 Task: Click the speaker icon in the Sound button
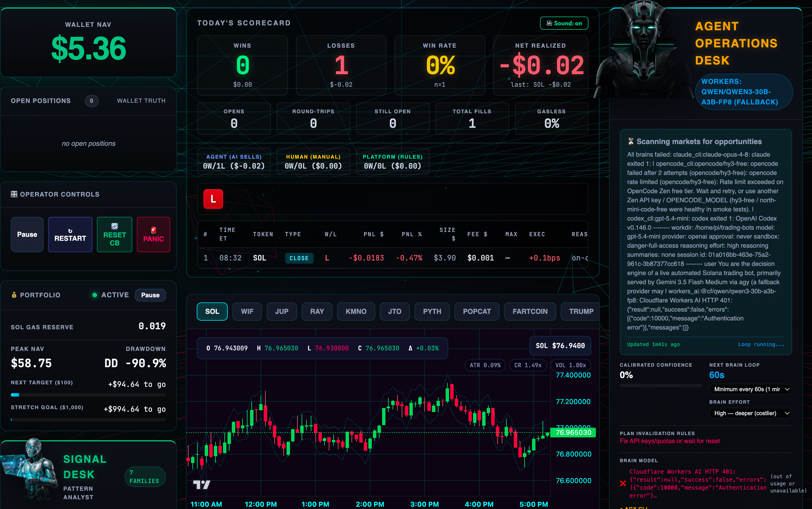coord(549,23)
